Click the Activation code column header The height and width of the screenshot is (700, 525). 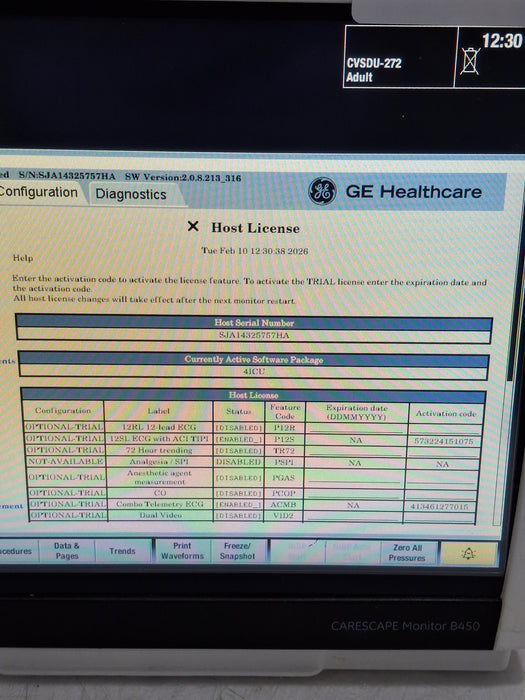coord(446,413)
